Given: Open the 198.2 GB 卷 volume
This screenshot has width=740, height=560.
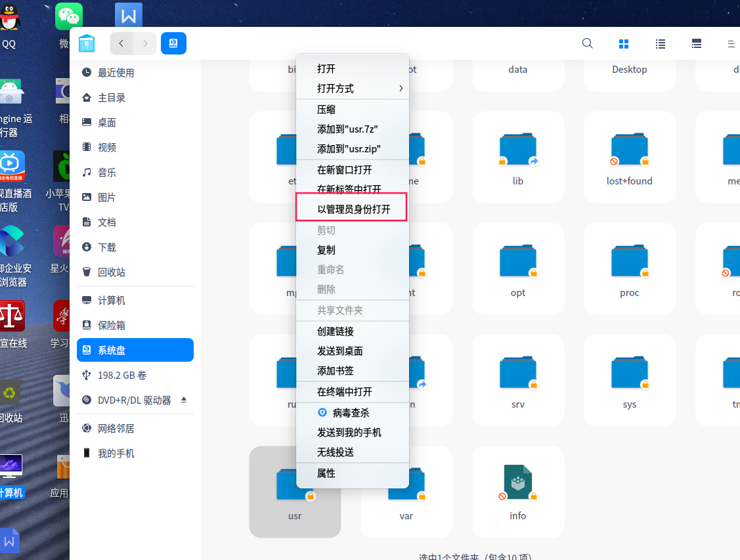Looking at the screenshot, I should [135, 375].
